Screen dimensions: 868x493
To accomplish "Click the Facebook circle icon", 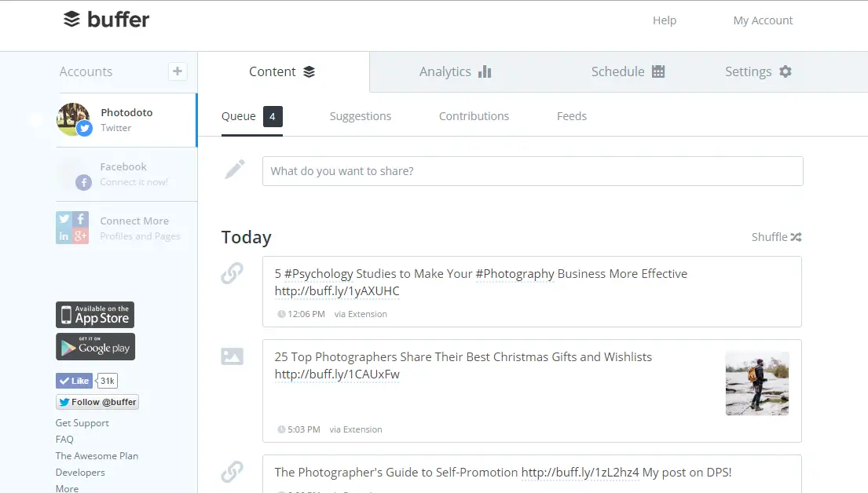I will click(x=83, y=182).
